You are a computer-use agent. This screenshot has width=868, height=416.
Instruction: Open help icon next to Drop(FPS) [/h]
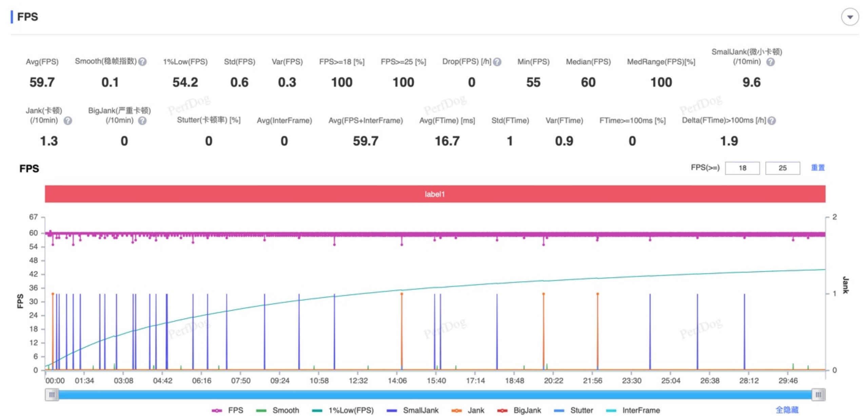[497, 62]
